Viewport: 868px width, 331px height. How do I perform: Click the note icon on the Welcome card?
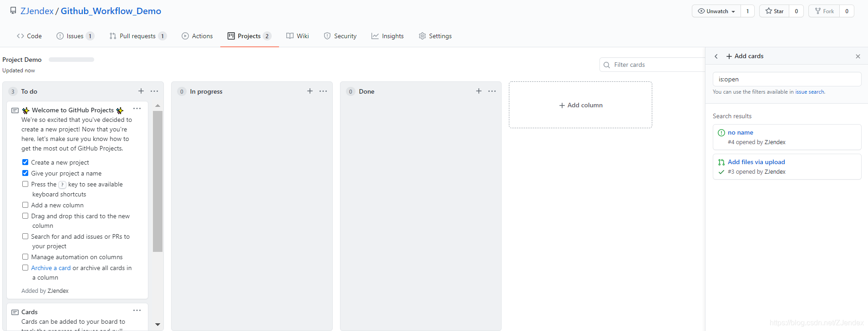point(15,110)
